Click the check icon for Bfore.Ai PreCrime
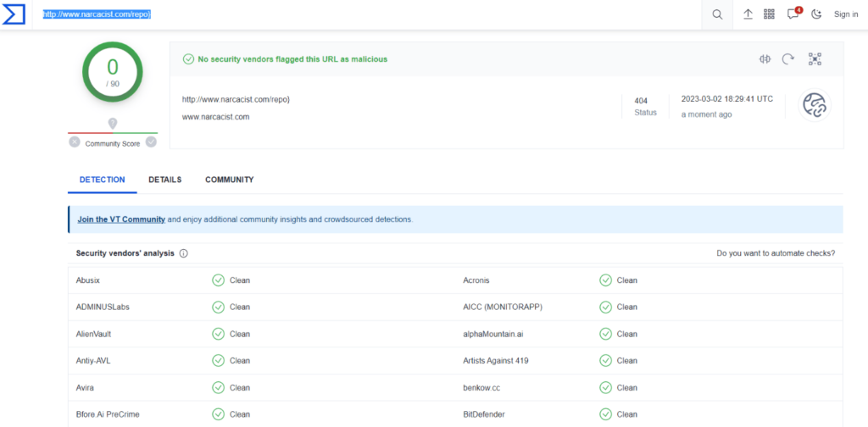This screenshot has height=427, width=868. tap(218, 414)
